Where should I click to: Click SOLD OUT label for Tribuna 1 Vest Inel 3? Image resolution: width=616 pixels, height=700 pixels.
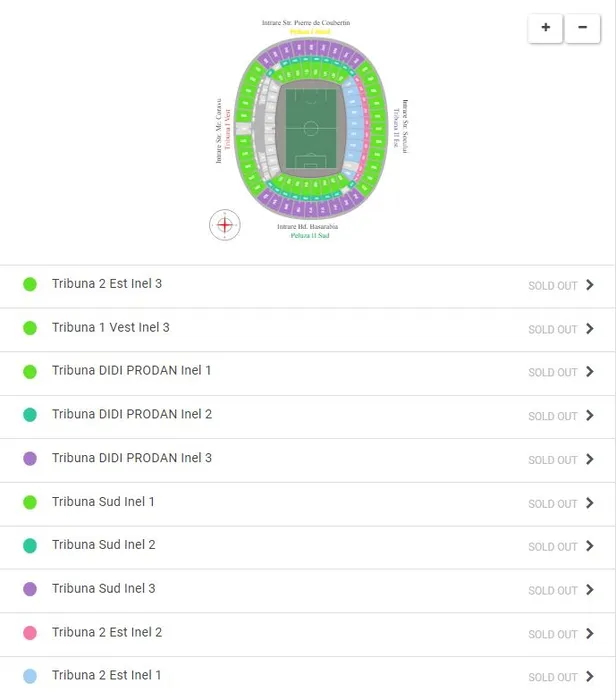(x=553, y=330)
